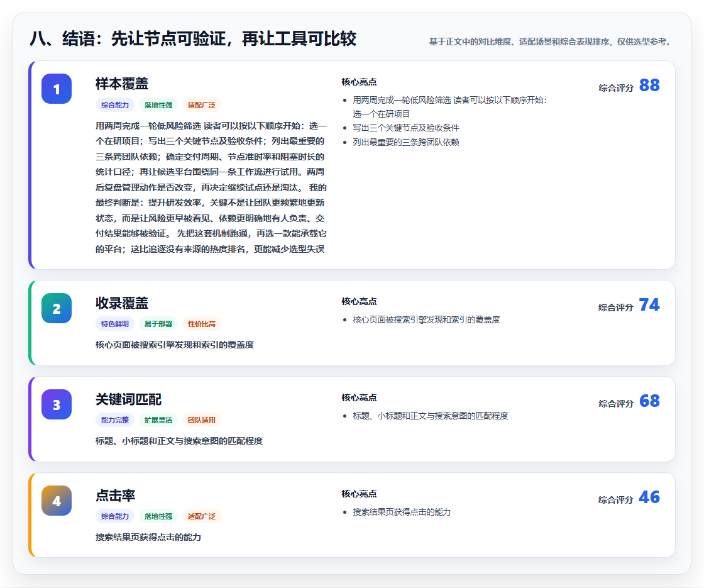704x588 pixels.
Task: Click 核心亮点 heading in 关键词匹配 card
Action: (359, 397)
